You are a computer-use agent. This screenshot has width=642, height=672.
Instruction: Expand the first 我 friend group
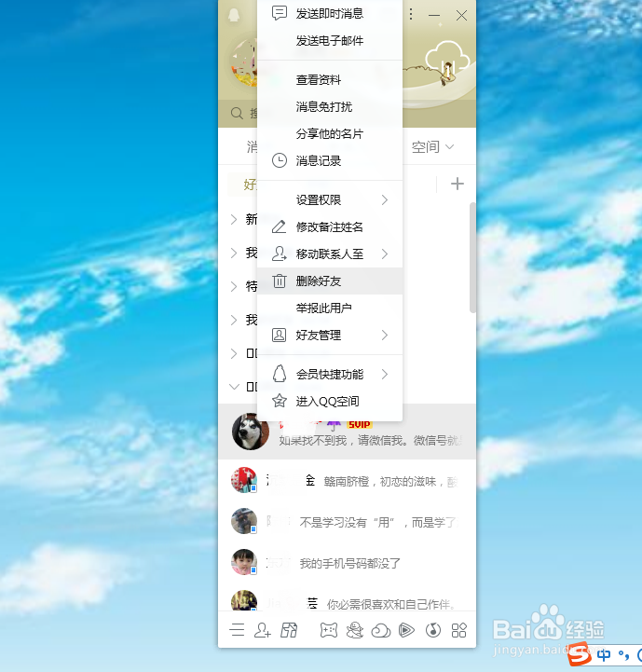point(234,253)
